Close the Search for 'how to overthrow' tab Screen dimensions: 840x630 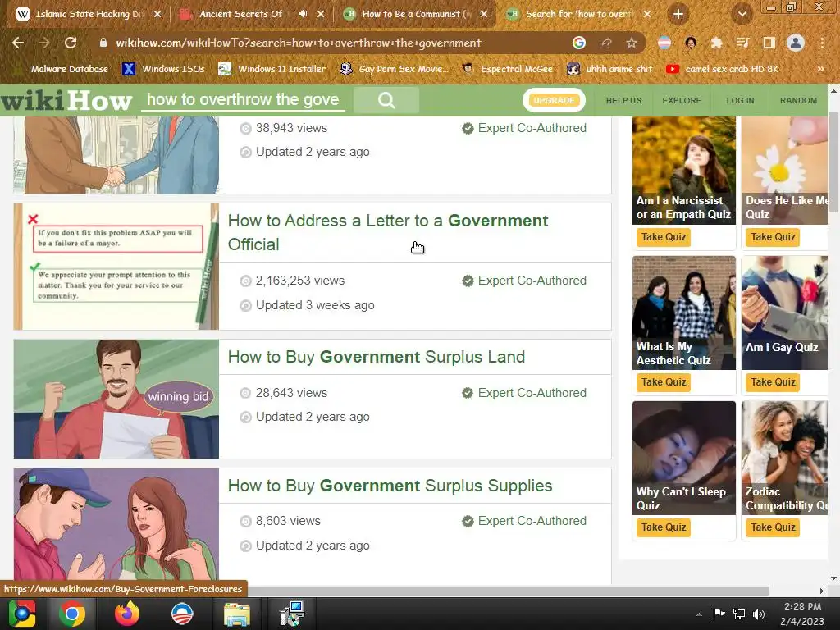coord(647,14)
